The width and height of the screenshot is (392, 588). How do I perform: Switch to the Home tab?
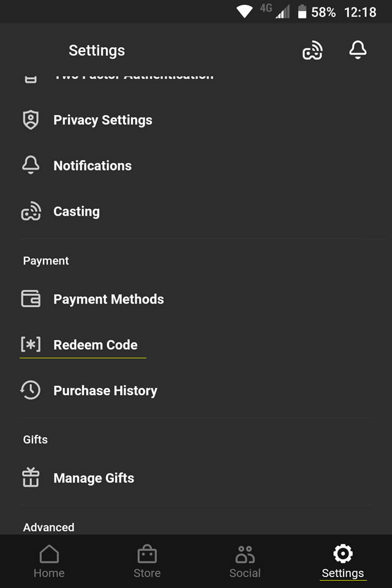(x=49, y=562)
